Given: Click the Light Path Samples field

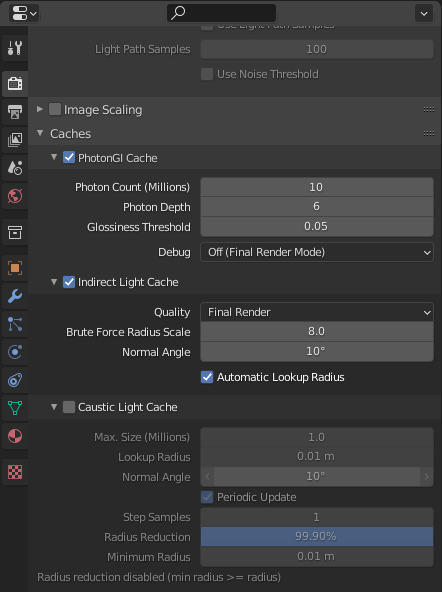Looking at the screenshot, I should point(317,49).
